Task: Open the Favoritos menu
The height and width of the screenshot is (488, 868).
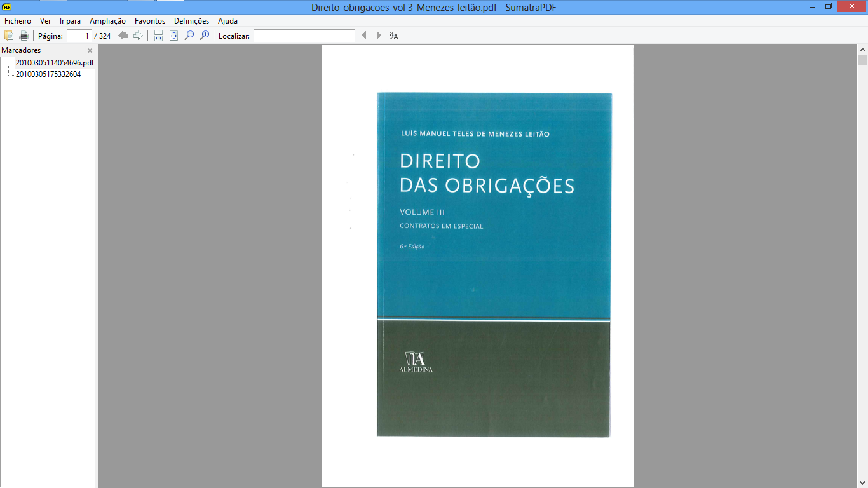Action: (x=150, y=21)
